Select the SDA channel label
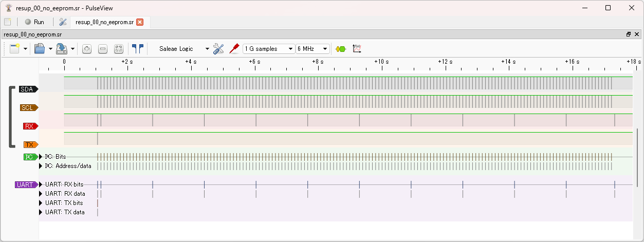 click(29, 89)
